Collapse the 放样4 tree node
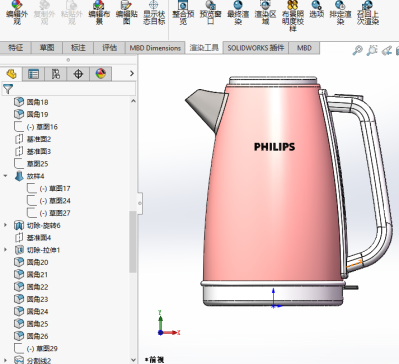399x364 pixels. pos(5,176)
